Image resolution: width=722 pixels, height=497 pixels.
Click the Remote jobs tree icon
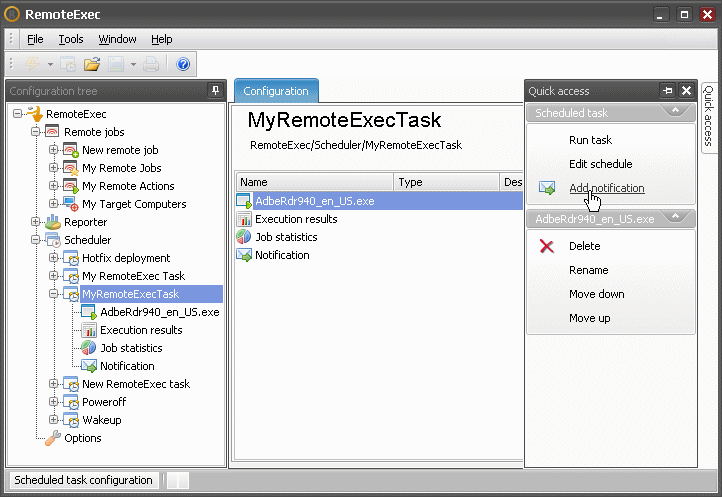coord(52,132)
